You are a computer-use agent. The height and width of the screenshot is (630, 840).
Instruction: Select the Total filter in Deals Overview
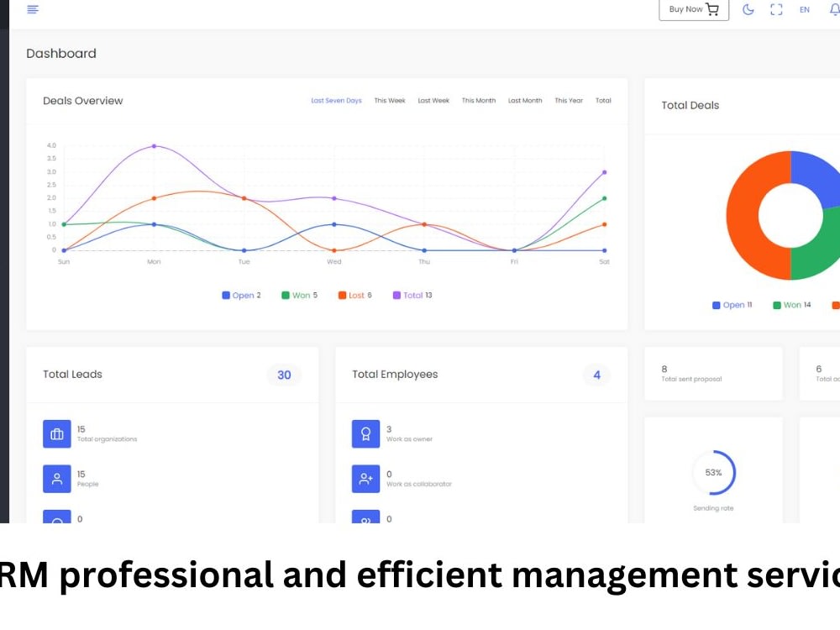(603, 100)
